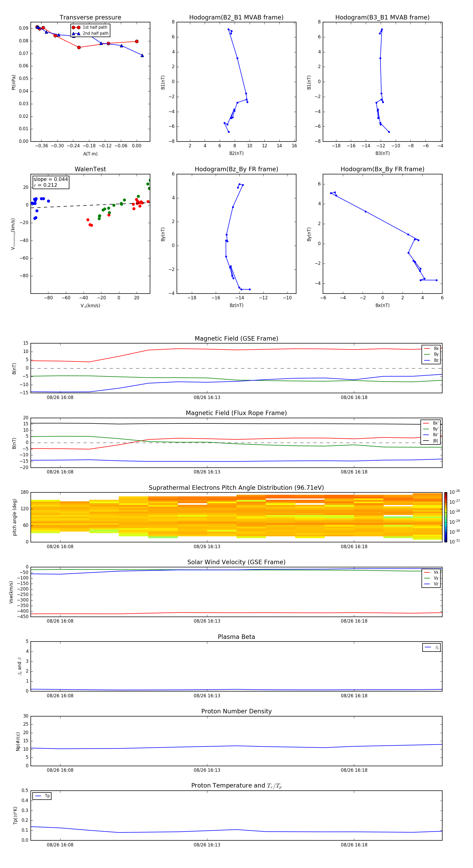Click the '2nd half path' legend entry
Viewport: 473px width, 868px height.
pyautogui.click(x=90, y=33)
